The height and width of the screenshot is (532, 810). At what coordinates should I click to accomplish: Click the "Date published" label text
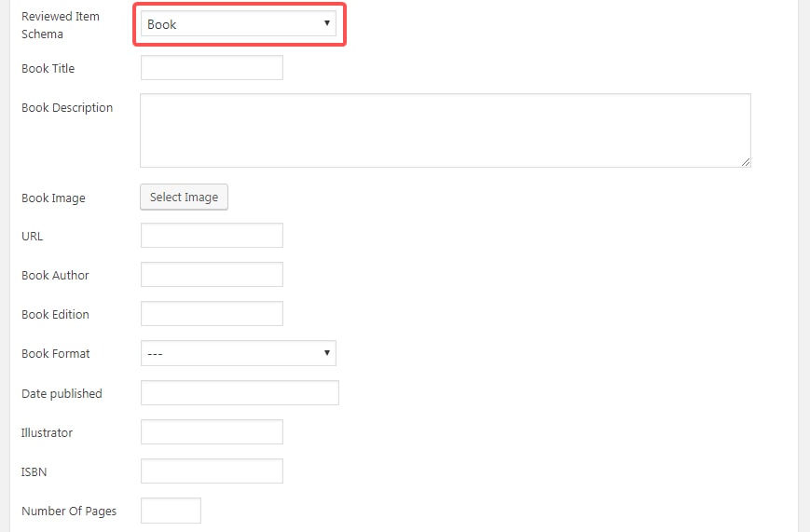[62, 393]
